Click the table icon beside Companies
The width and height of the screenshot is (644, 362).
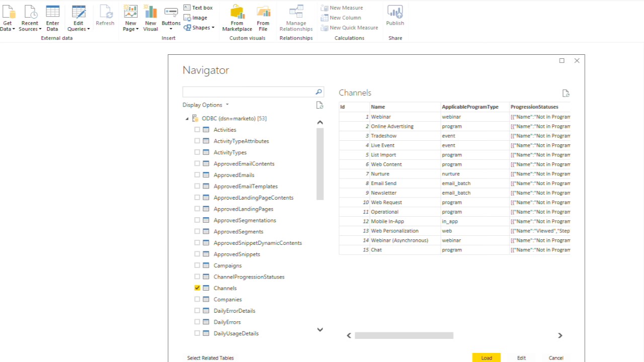206,299
